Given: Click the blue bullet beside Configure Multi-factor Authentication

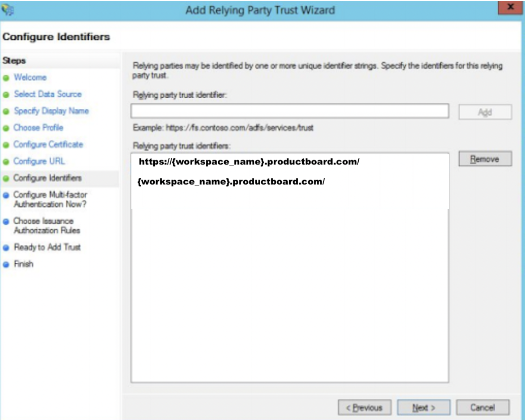Looking at the screenshot, I should (x=6, y=195).
